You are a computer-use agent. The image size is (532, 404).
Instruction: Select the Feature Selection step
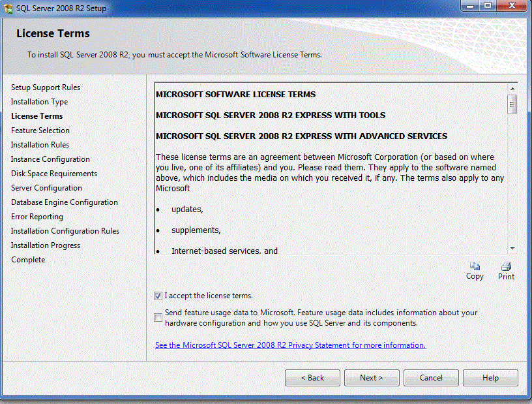click(40, 131)
